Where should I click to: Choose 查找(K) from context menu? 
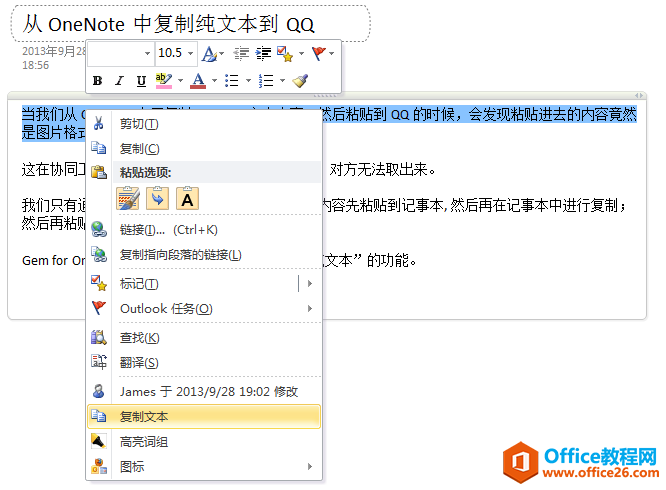click(204, 338)
